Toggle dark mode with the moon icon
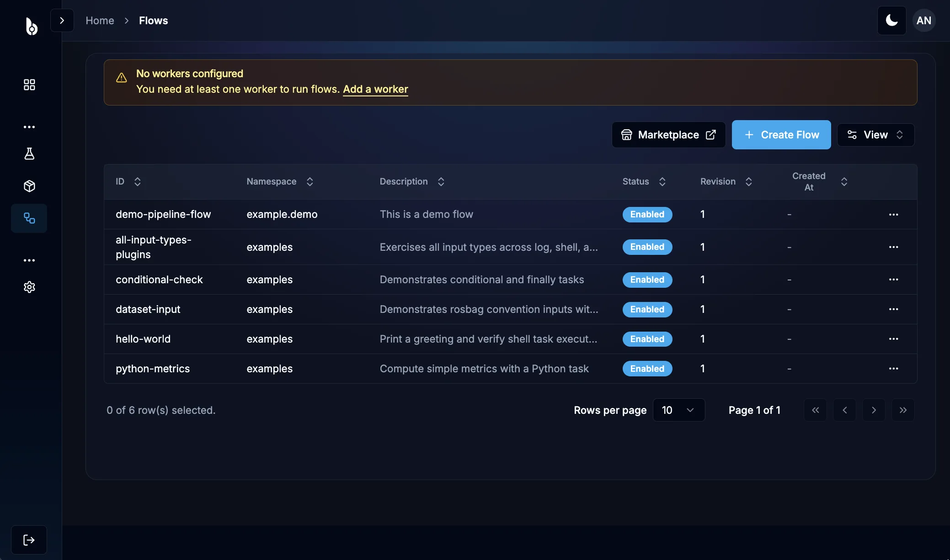The image size is (950, 560). 891,21
